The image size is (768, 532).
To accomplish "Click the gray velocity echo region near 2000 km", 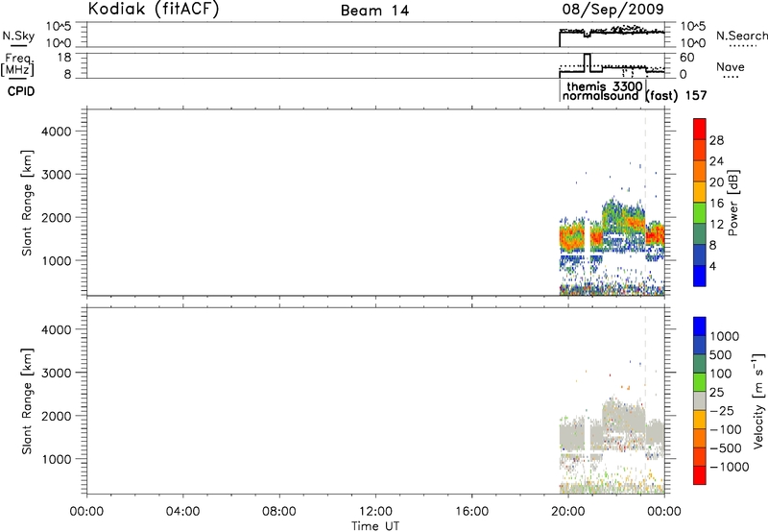I will tap(623, 417).
